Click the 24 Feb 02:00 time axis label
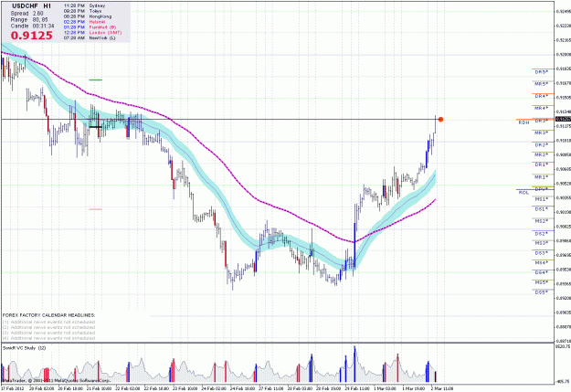The height and width of the screenshot is (392, 571). pos(213,388)
